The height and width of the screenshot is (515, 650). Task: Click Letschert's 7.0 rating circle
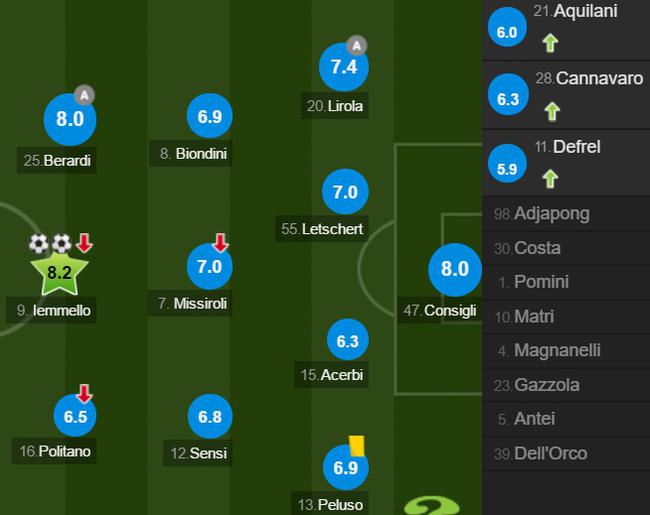pyautogui.click(x=345, y=192)
